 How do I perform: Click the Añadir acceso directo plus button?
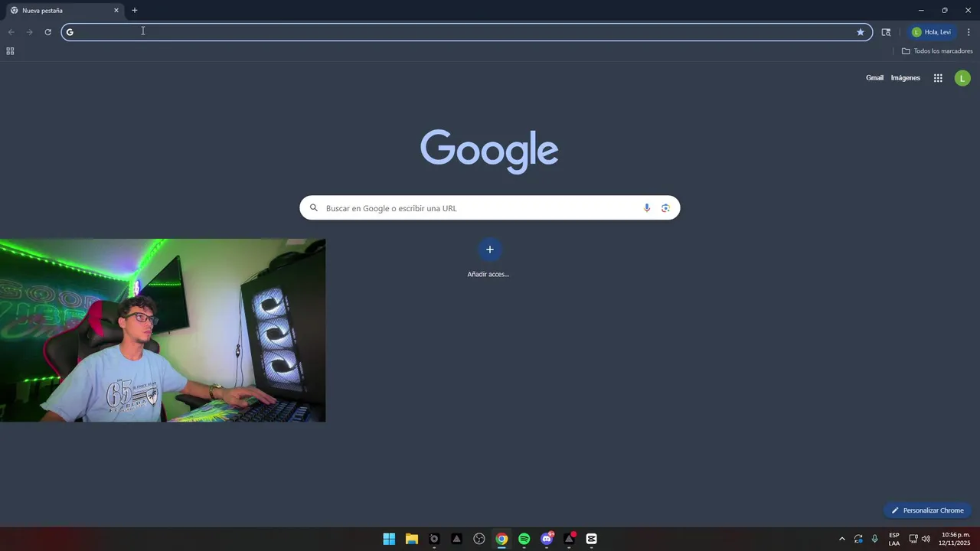[x=490, y=249]
